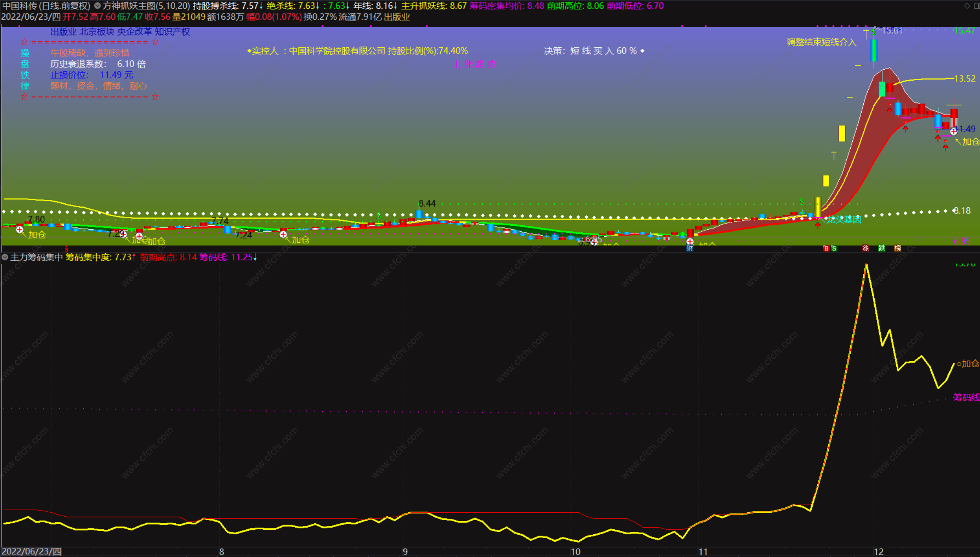The height and width of the screenshot is (557, 980).
Task: Click the blue 财 finance marker icon
Action: [x=690, y=248]
